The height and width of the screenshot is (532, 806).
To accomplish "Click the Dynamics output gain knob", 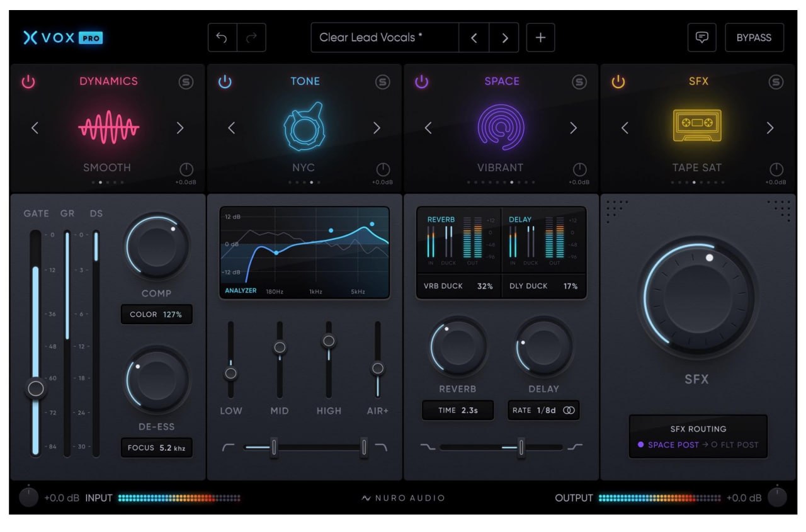I will (x=186, y=169).
